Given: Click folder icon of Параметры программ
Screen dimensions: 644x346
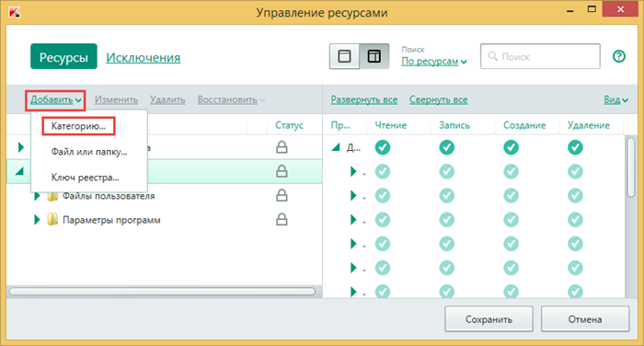Looking at the screenshot, I should (x=52, y=219).
